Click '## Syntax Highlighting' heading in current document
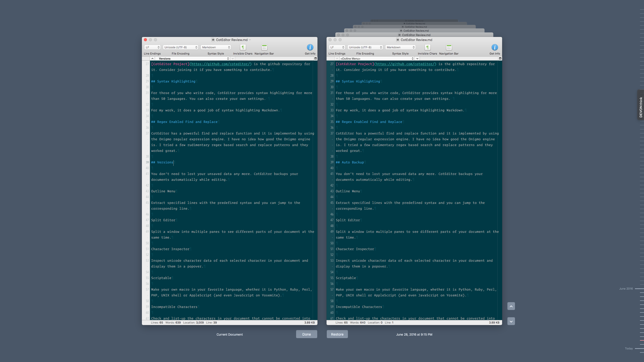644x362 pixels. coord(173,81)
